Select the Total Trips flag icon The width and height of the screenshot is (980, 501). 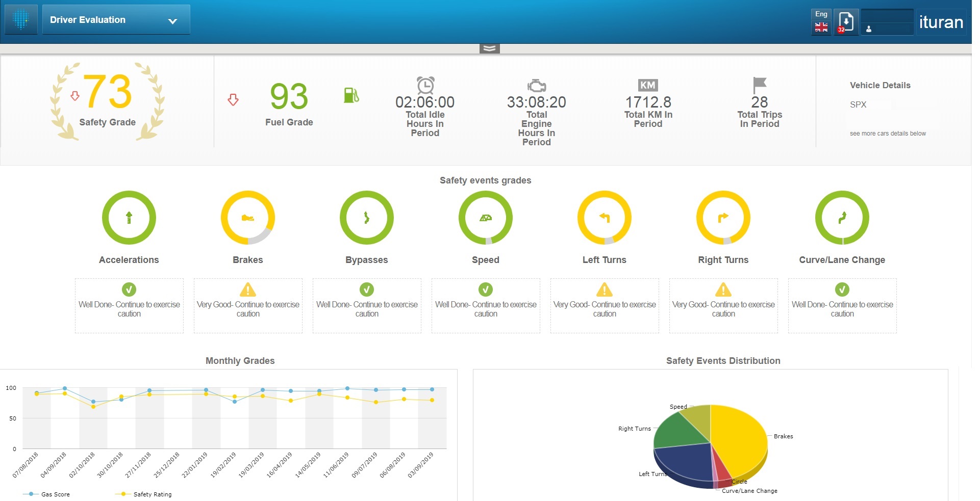point(758,86)
